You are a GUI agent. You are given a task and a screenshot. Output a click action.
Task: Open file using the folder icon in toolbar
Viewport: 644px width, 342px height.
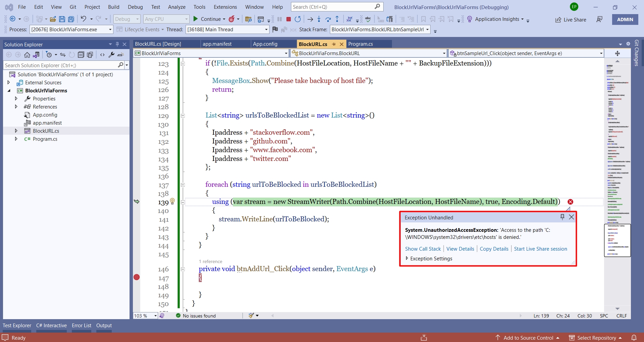point(53,19)
